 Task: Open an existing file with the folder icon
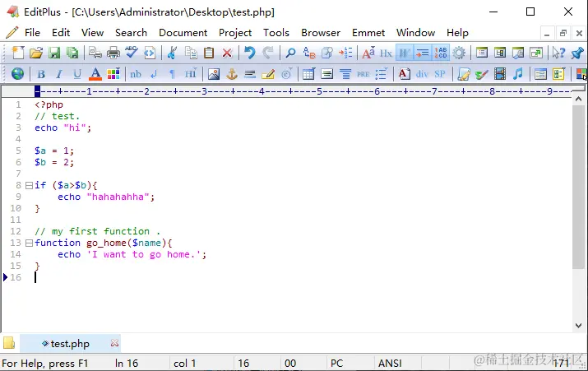click(x=36, y=53)
